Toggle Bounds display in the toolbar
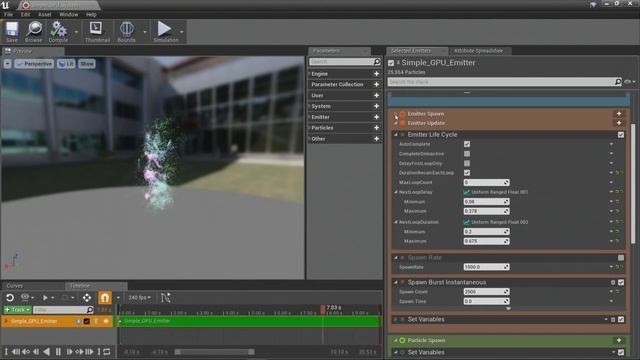Screen dimensions: 640x360 [x=127, y=32]
